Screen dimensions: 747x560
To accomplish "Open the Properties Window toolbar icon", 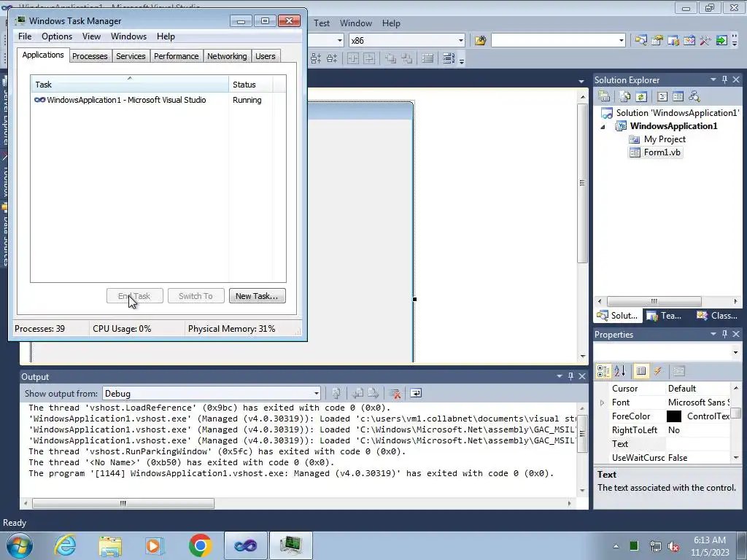I will 657,41.
